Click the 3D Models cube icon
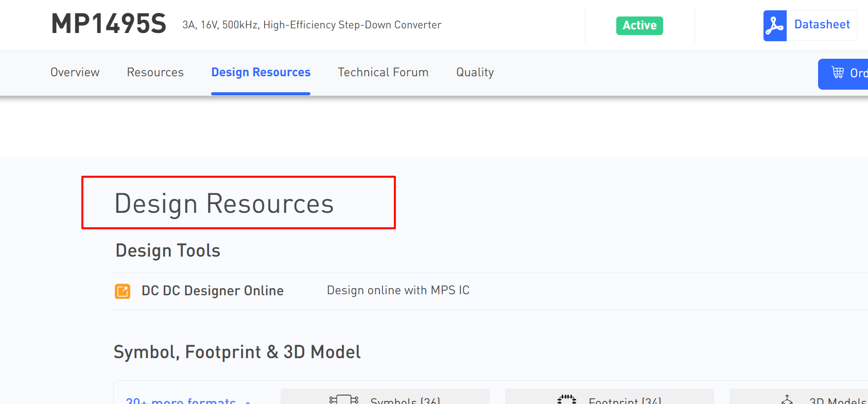Screen dimensions: 868x404 pos(787,400)
